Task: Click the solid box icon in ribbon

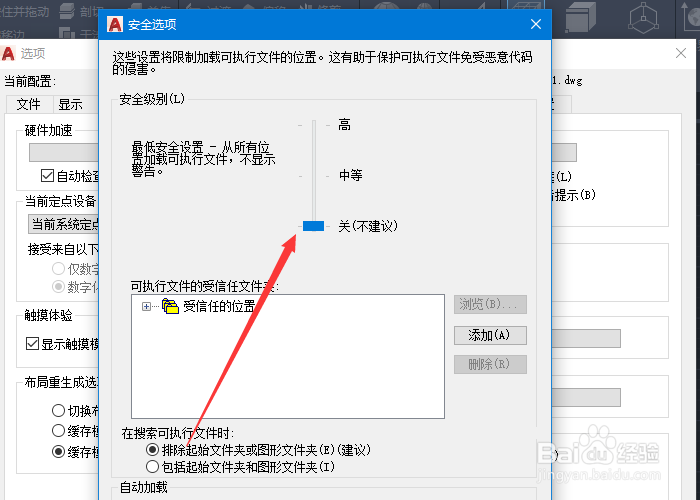Action: pos(580,17)
